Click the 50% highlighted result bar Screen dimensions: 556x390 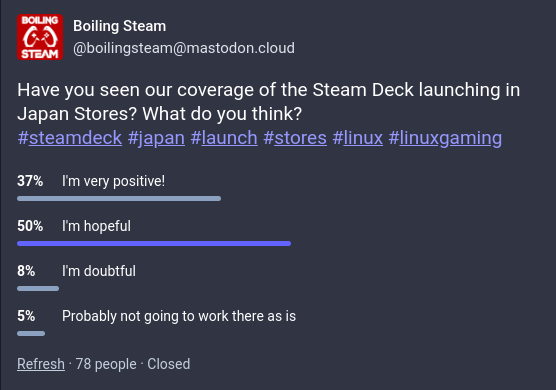point(154,244)
